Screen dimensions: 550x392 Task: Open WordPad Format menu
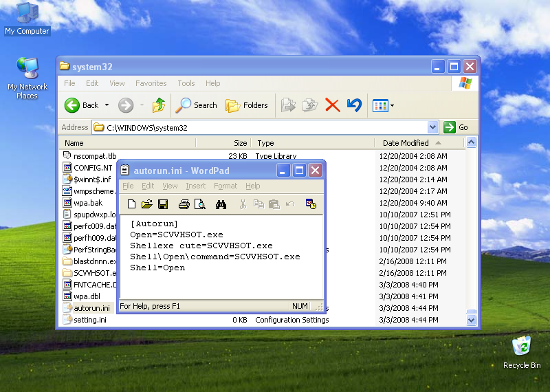pos(225,186)
